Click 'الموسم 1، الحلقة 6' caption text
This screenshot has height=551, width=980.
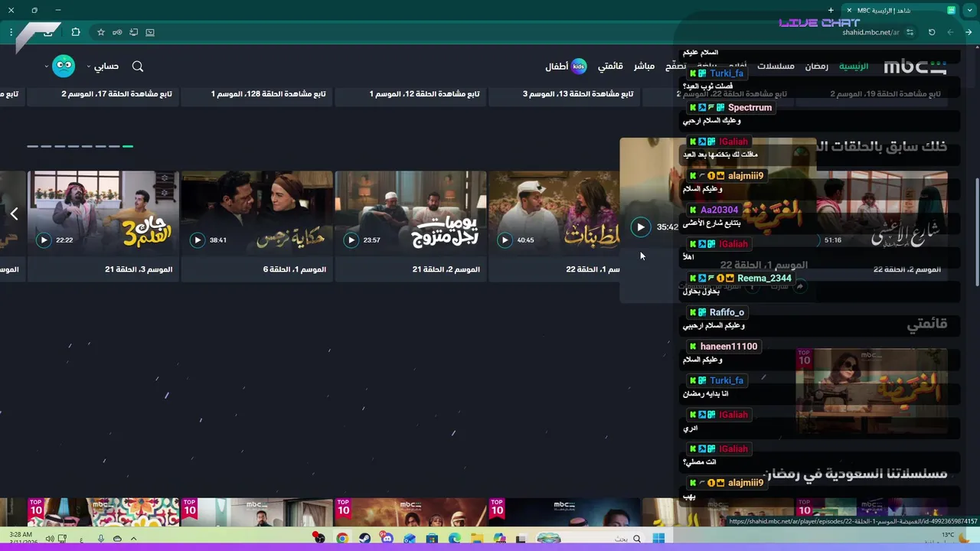click(x=295, y=269)
